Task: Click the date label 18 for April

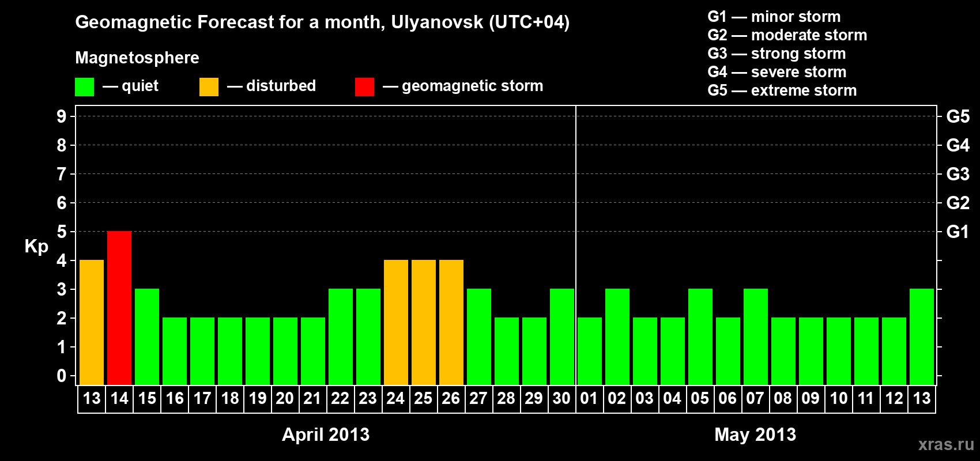Action: pos(230,399)
